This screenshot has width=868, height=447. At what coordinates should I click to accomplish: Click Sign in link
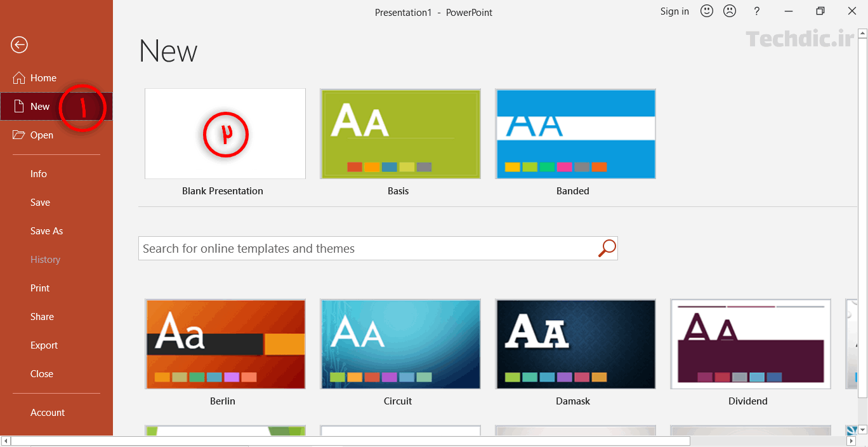(x=674, y=11)
